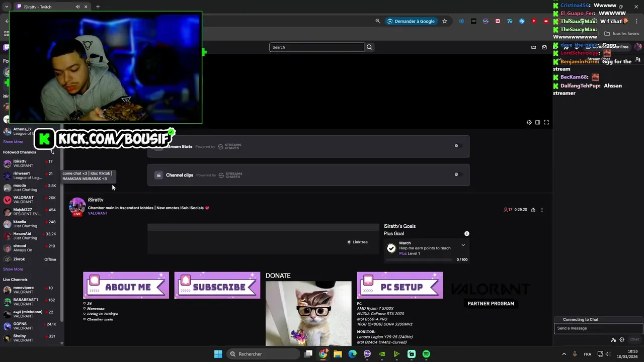Open GOFNS channel in sidebar
644x362 pixels.
click(x=30, y=326)
